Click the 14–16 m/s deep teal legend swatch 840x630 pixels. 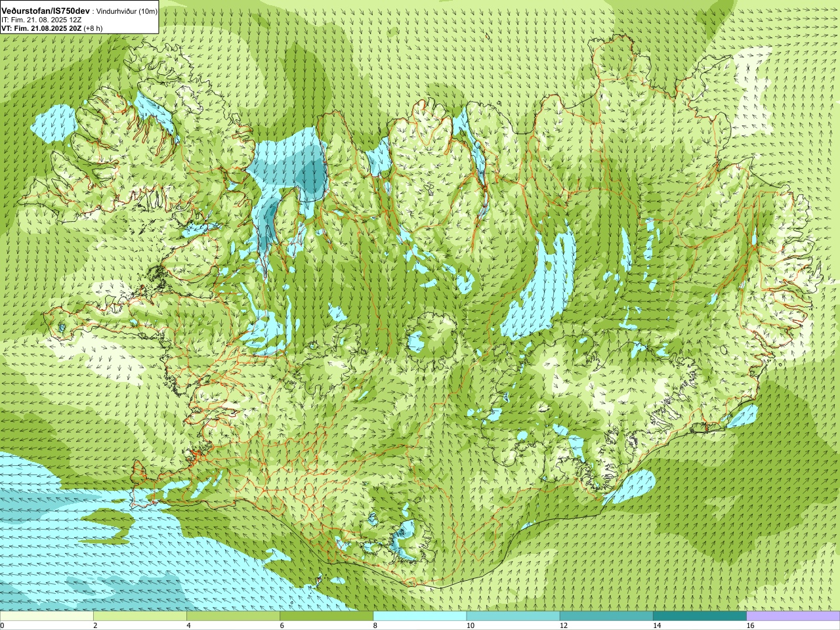coord(700,616)
